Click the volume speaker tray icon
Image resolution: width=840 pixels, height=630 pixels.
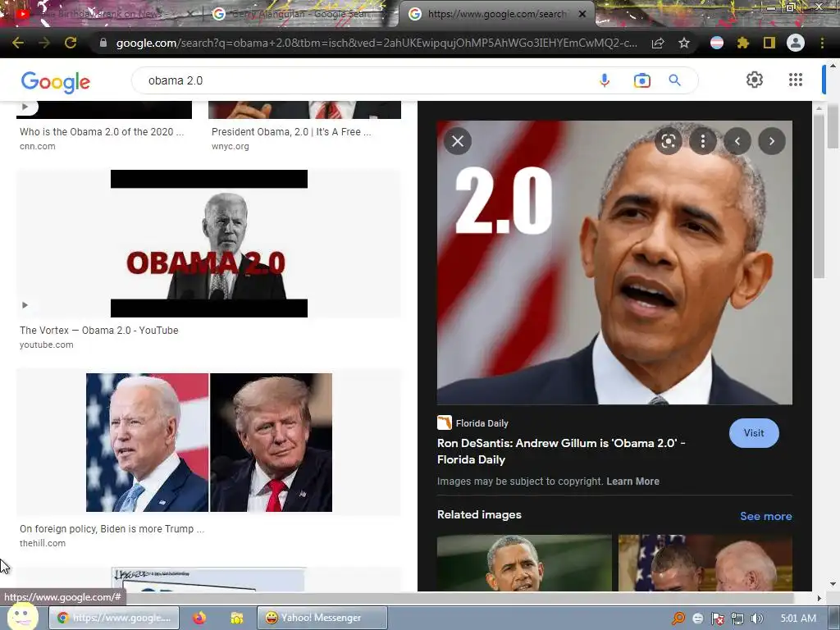[756, 619]
